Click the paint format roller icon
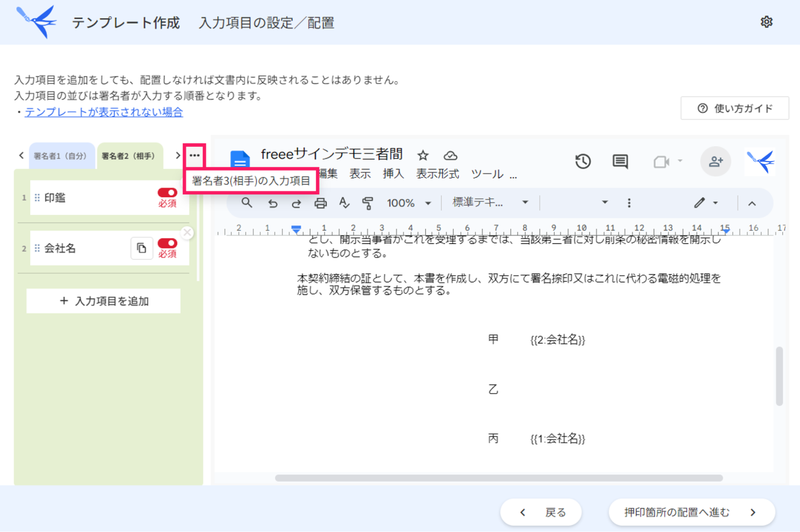The image size is (800, 532). click(367, 203)
